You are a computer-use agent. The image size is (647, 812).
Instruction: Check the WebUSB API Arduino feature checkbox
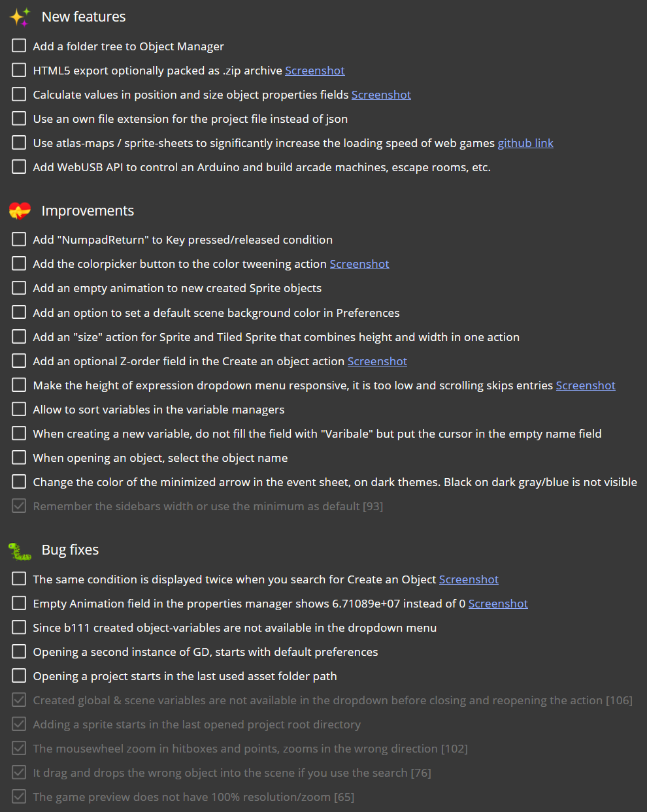pyautogui.click(x=18, y=167)
